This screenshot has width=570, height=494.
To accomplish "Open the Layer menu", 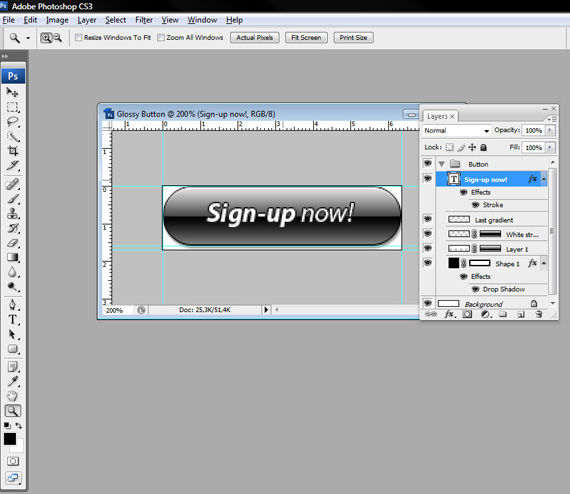I will (x=87, y=20).
